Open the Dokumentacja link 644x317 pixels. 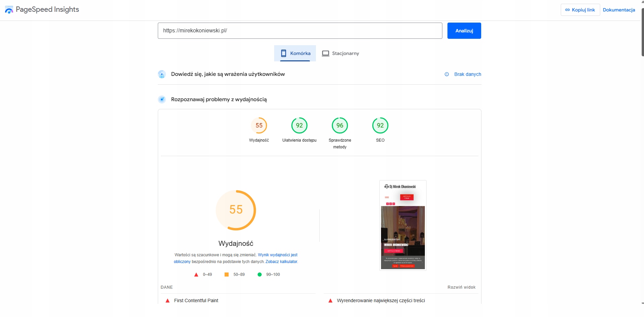(619, 10)
